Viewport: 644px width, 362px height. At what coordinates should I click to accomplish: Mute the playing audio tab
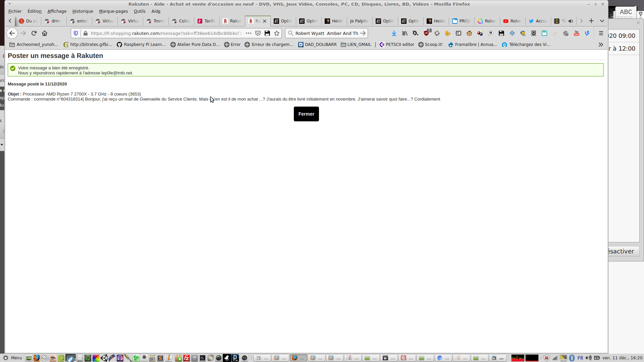[571, 21]
